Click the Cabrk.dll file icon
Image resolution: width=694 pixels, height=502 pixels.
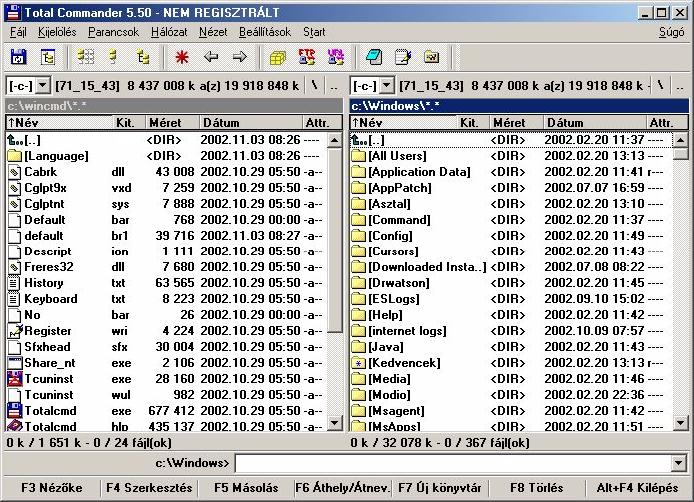tap(15, 172)
